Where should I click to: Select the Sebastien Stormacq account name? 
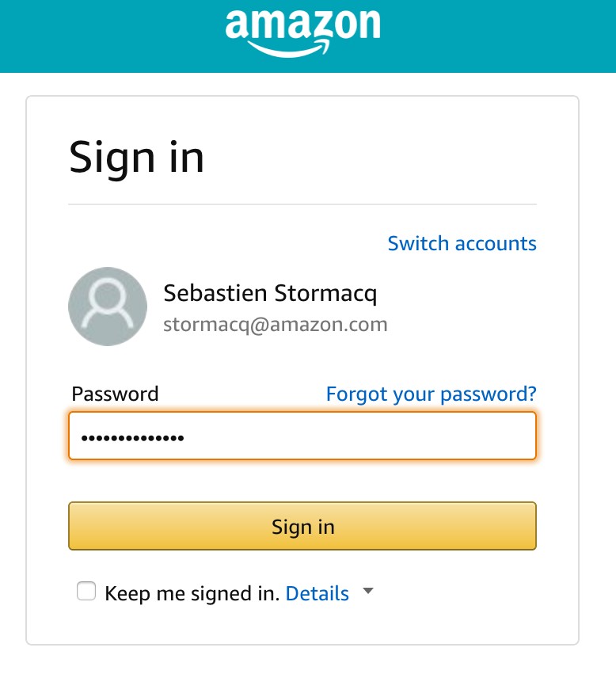click(x=270, y=294)
